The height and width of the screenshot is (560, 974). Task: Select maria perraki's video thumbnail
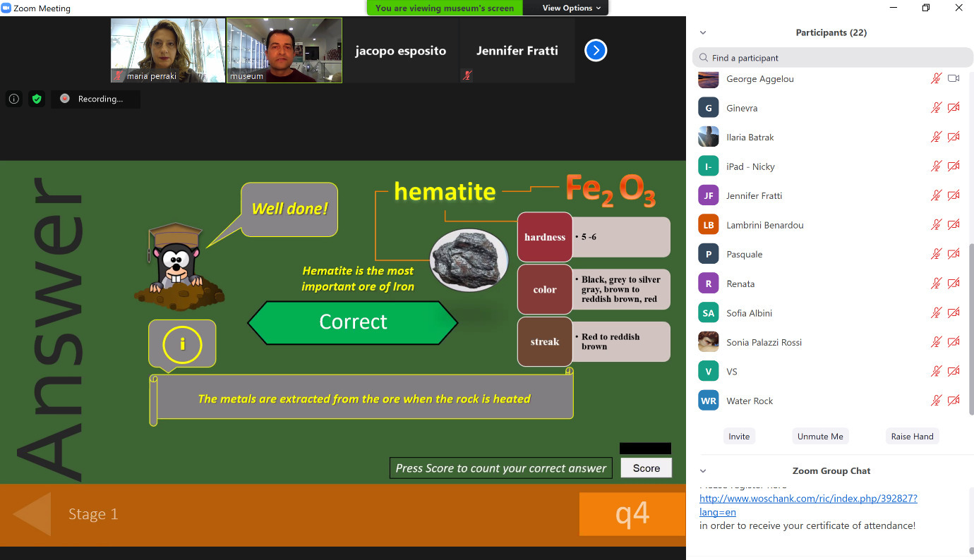tap(168, 51)
